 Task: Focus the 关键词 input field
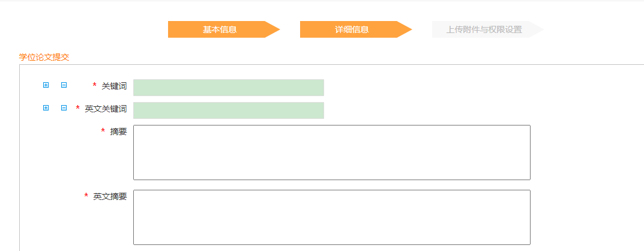228,88
